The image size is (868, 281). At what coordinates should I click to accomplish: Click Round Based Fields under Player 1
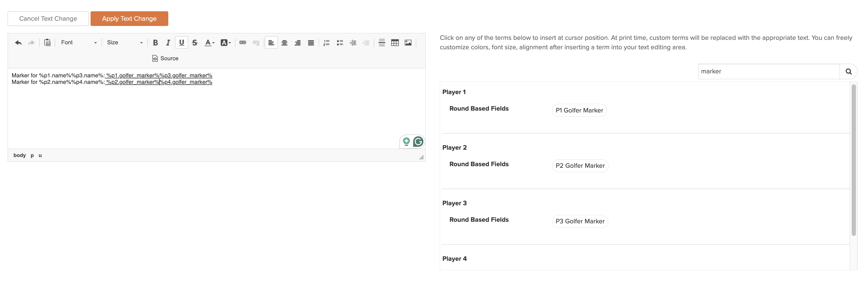479,108
